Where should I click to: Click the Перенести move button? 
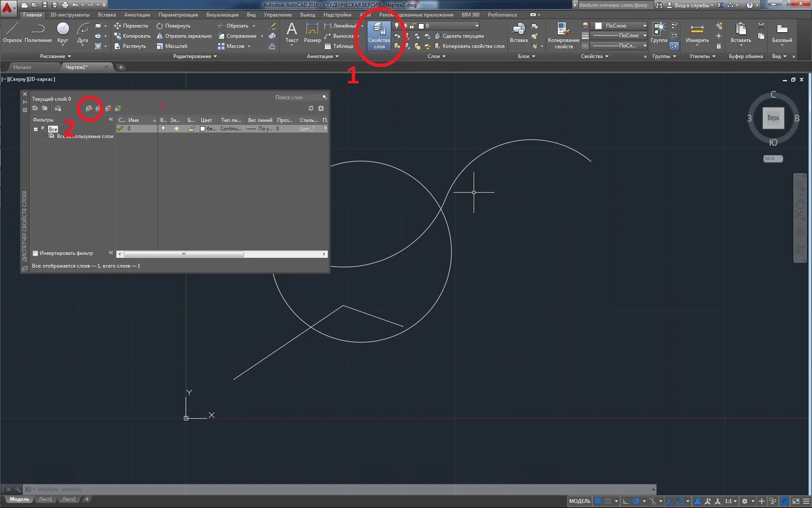(131, 26)
